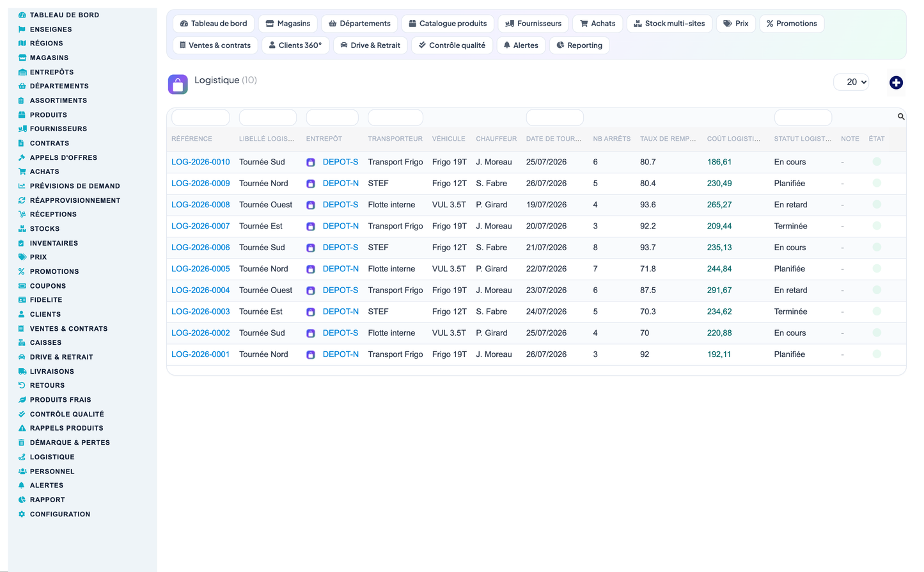Sort by the Coût logisti... column header
Image resolution: width=924 pixels, height=572 pixels.
(x=733, y=139)
